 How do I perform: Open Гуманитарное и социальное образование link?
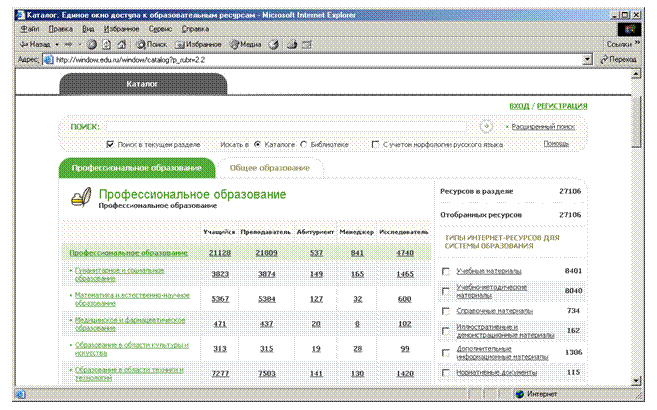[119, 274]
